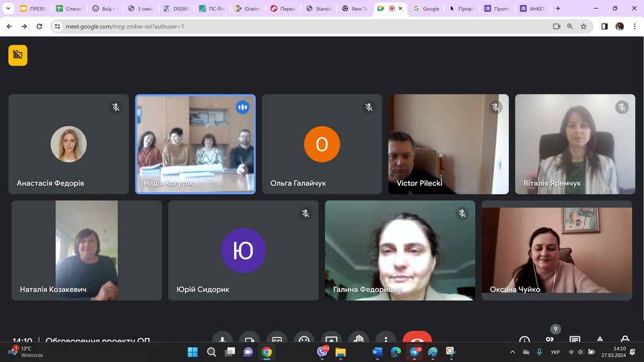This screenshot has width=644, height=362.
Task: Bookmark this page with the star icon
Action: 584,26
